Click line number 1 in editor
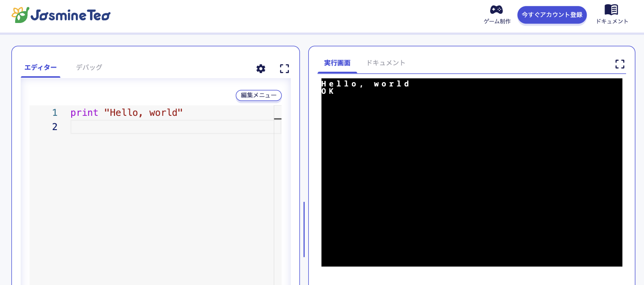This screenshot has height=285, width=644. pyautogui.click(x=55, y=113)
